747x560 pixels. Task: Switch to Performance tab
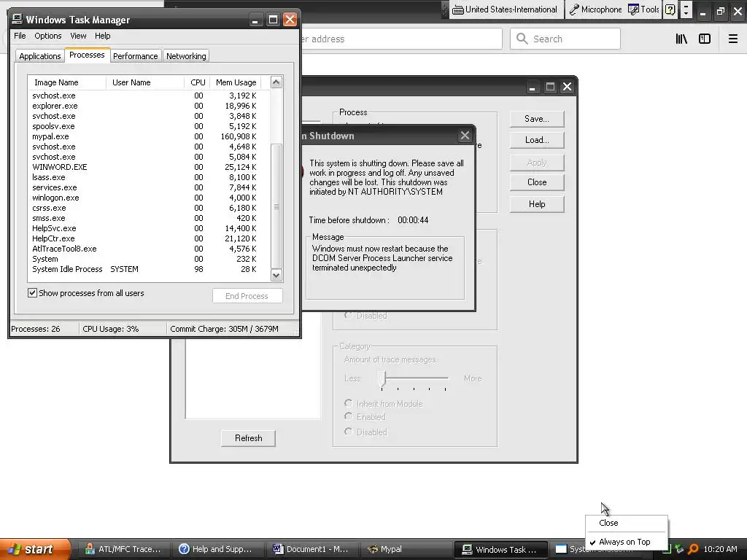click(135, 55)
